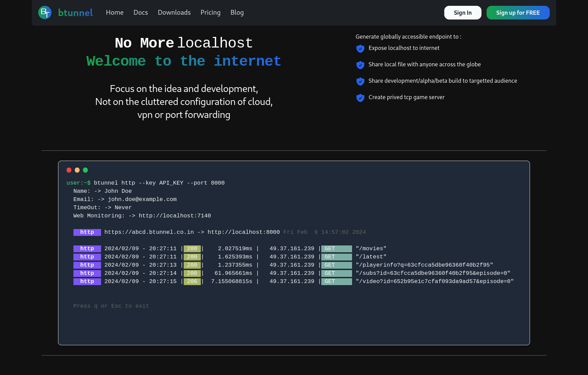Open the Home menu item
Image resolution: width=588 pixels, height=375 pixels.
click(x=115, y=13)
